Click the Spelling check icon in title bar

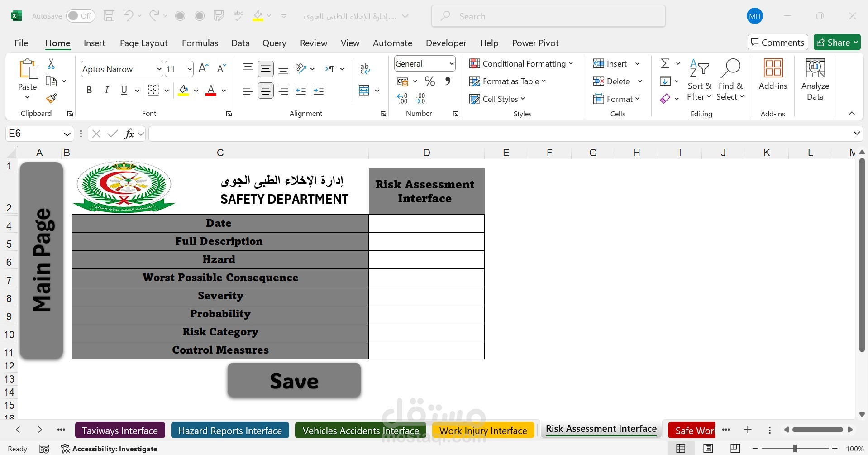click(238, 16)
